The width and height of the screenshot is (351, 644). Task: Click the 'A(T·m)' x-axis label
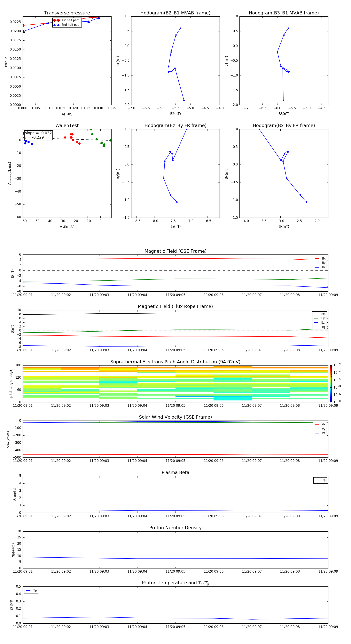click(67, 114)
